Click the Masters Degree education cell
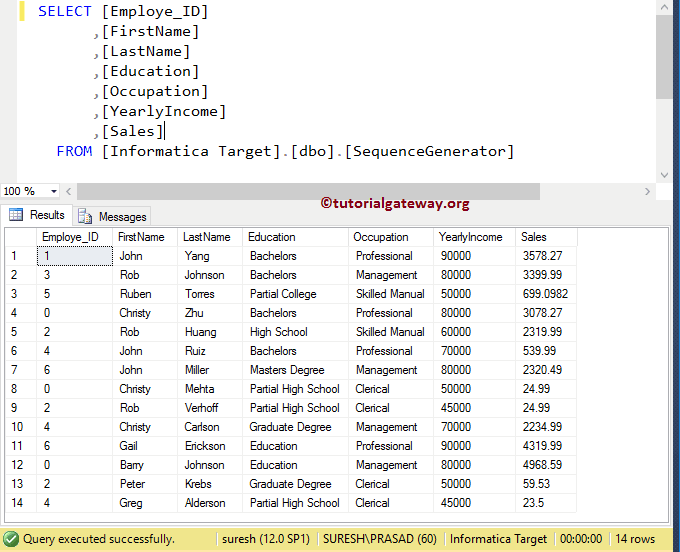This screenshot has height=552, width=680. [x=287, y=370]
